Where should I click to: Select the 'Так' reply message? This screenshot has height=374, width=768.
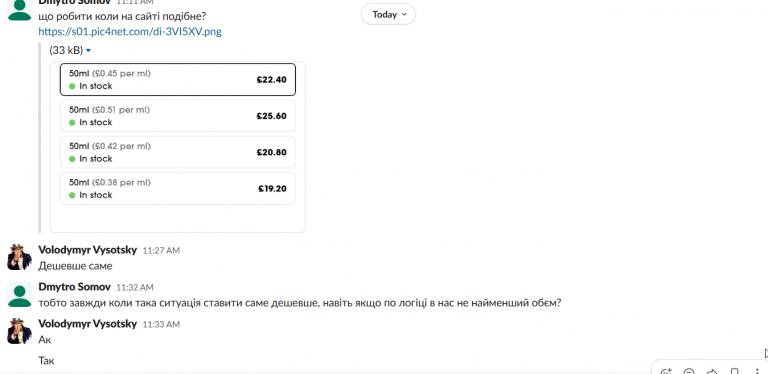click(47, 361)
